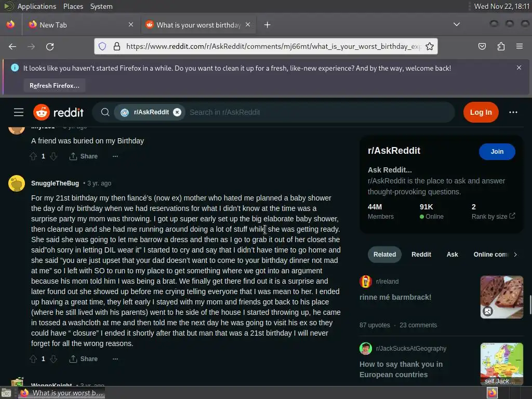Downvote the 'friend was buried' comment
The image size is (532, 399).
tap(54, 156)
